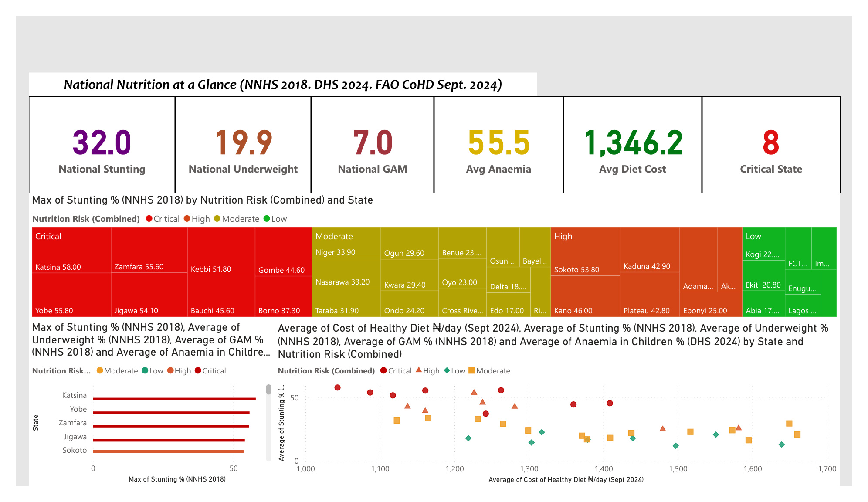The image size is (868, 502).
Task: Click the Critical State 8 card
Action: (771, 145)
